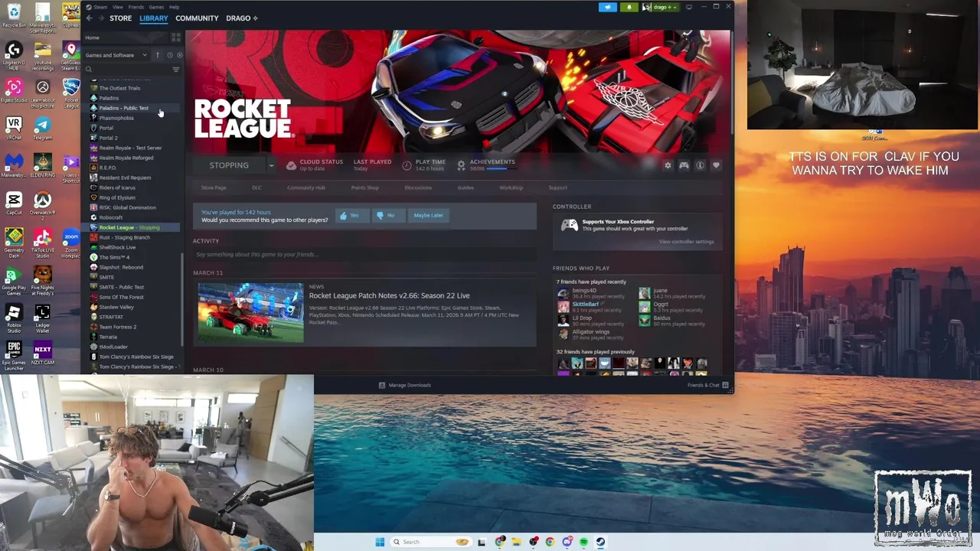Open the Points Shop link

364,187
